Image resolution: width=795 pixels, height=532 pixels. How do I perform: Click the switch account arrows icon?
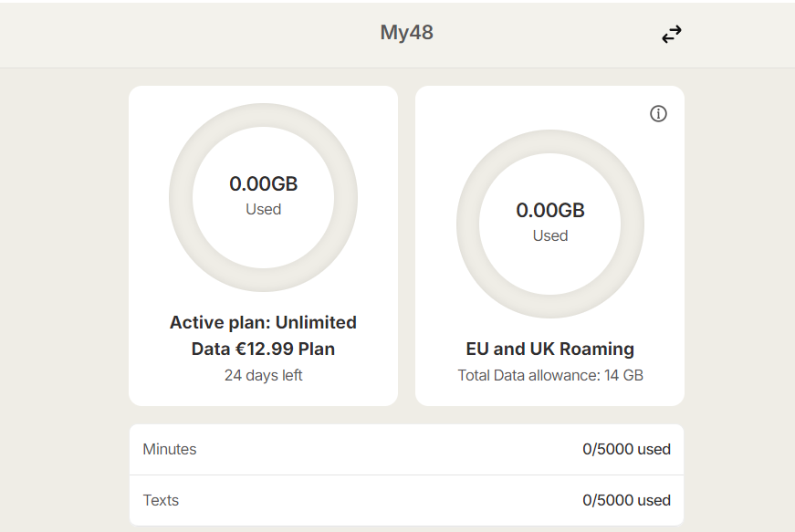point(672,35)
